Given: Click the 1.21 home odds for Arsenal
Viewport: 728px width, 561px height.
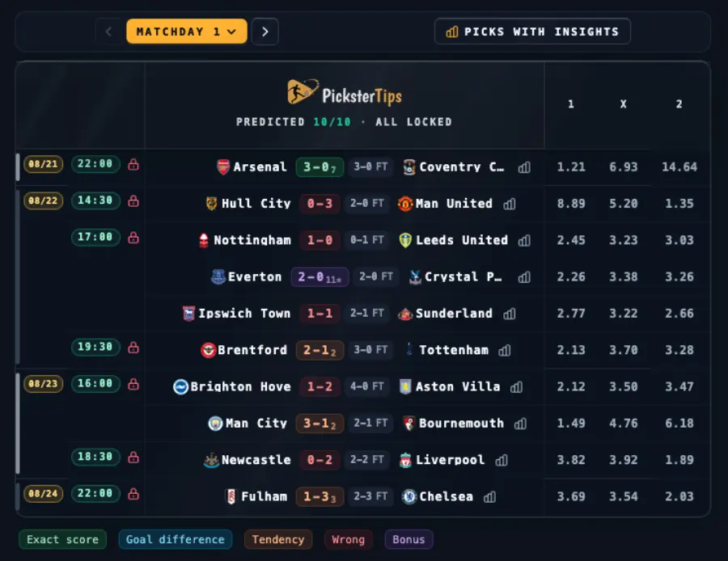Looking at the screenshot, I should click(x=571, y=167).
